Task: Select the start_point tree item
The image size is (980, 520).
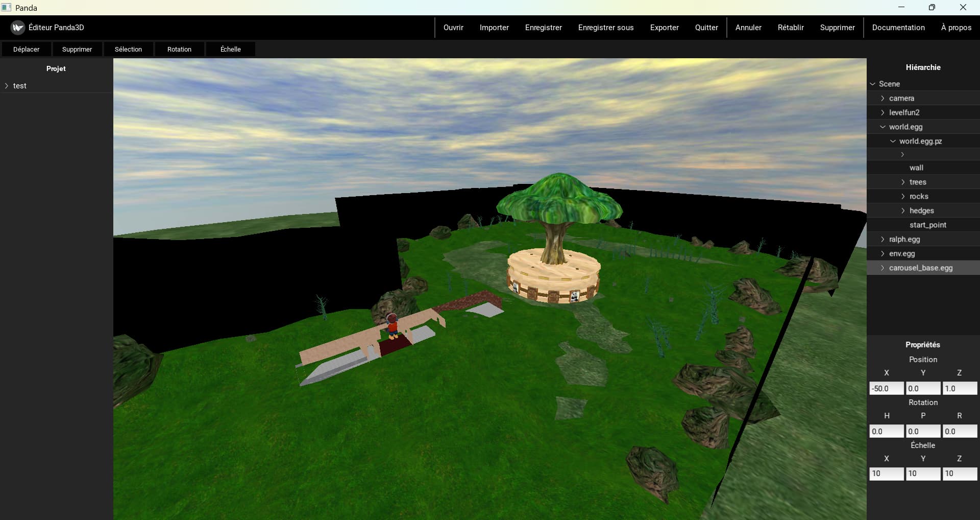Action: 927,225
